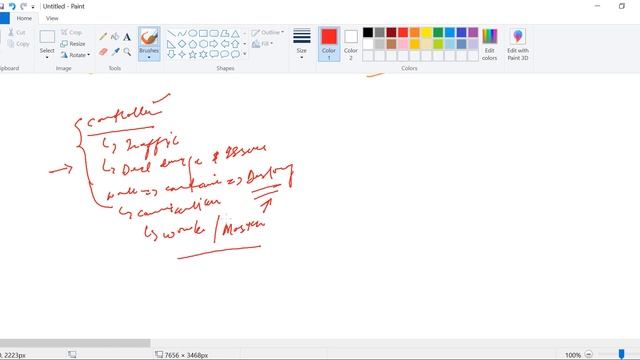Viewport: 640px width, 360px height.
Task: Pick the purple color swatch
Action: 473,32
